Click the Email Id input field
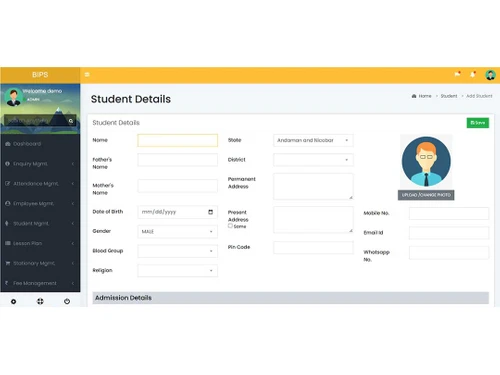 (449, 233)
